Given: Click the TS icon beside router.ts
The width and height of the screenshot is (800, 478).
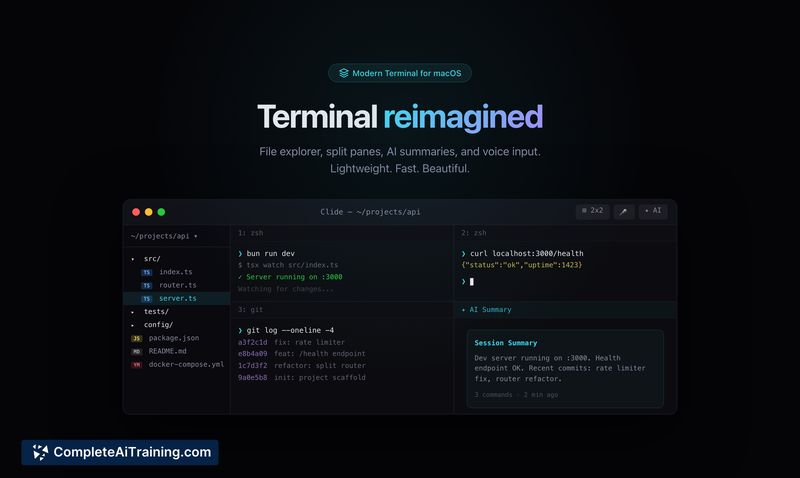Looking at the screenshot, I should coord(147,286).
